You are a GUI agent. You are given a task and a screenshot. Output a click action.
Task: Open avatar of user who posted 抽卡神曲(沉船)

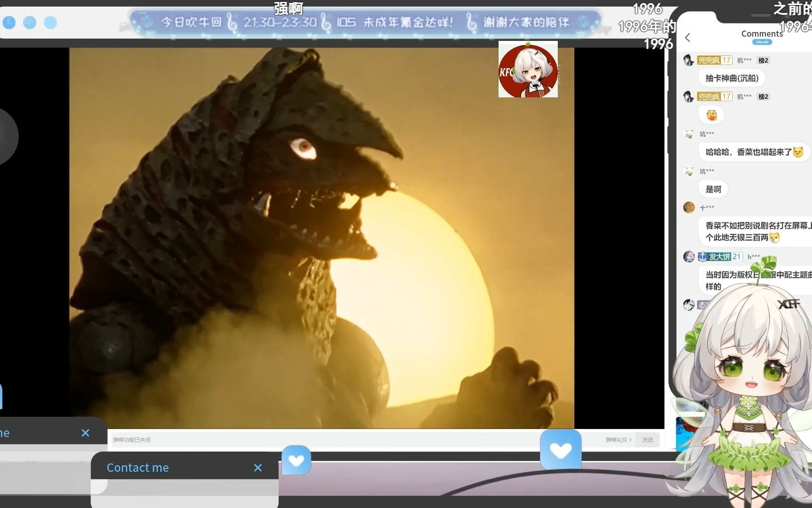tap(689, 60)
